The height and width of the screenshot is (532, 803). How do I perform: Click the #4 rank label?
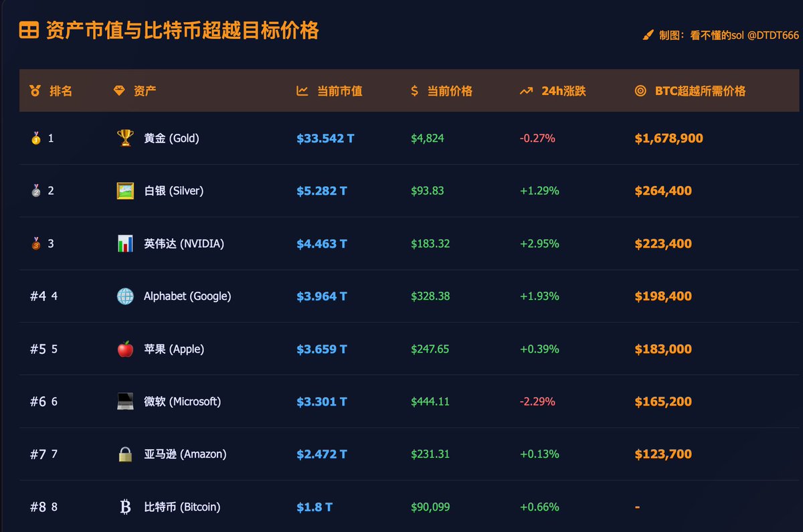coord(38,296)
